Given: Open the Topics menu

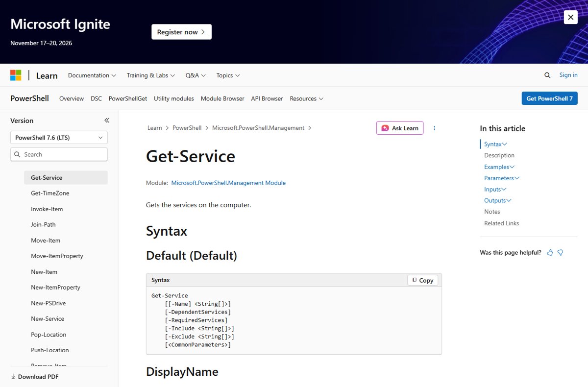Looking at the screenshot, I should pyautogui.click(x=228, y=75).
